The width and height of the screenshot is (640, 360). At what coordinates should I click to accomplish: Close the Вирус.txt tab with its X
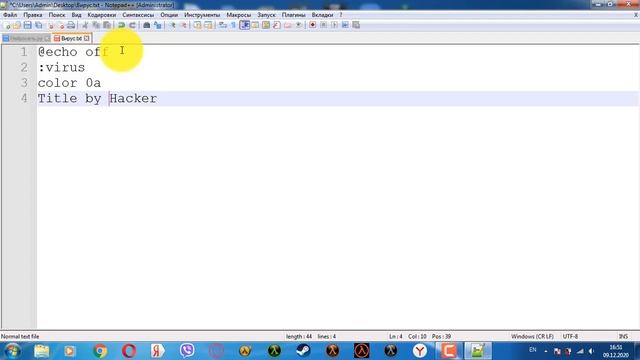click(87, 38)
